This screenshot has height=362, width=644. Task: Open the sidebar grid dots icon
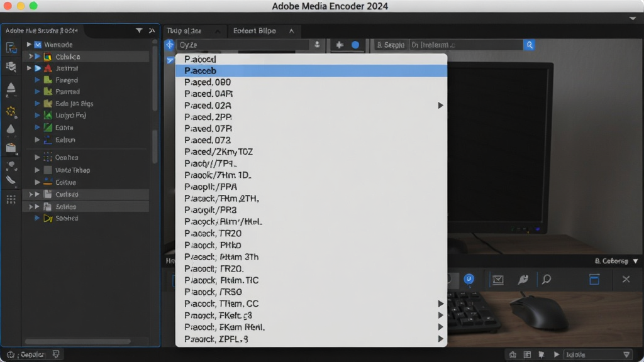(11, 199)
